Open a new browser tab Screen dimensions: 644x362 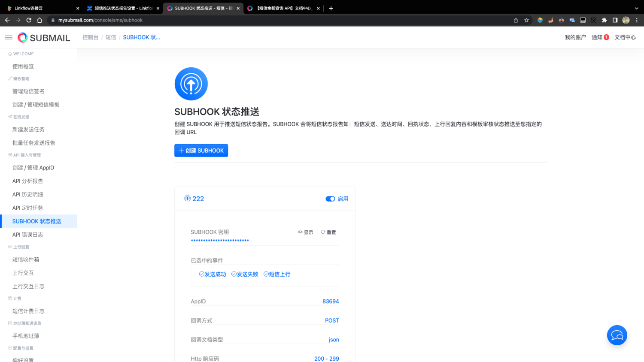[331, 8]
